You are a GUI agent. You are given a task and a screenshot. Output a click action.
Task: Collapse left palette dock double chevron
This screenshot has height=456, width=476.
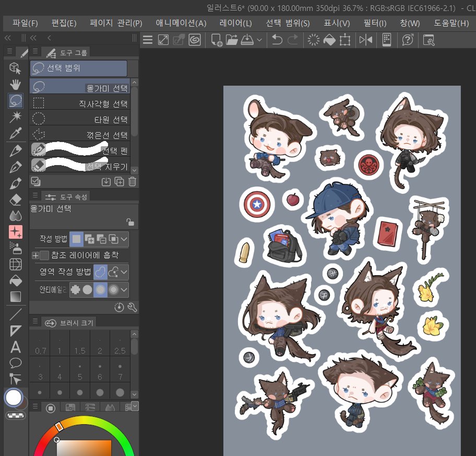(x=8, y=38)
